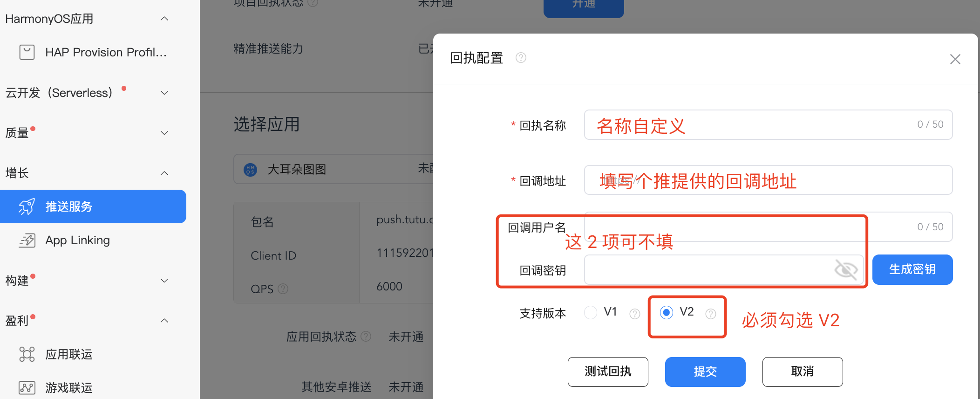The height and width of the screenshot is (399, 980).
Task: Click the 测试回执 button
Action: pyautogui.click(x=608, y=372)
